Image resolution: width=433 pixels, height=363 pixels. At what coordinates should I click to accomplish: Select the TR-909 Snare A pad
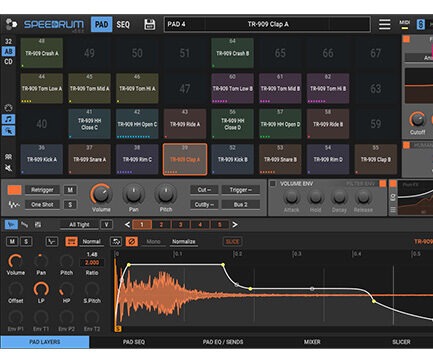89,159
